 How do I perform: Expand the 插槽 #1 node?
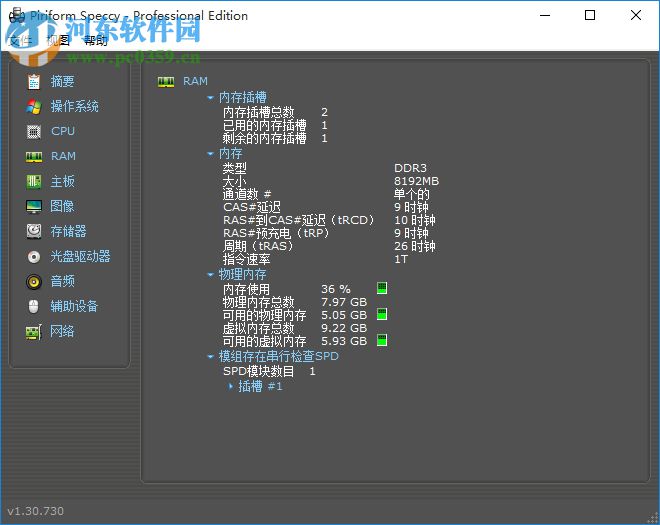click(x=231, y=386)
